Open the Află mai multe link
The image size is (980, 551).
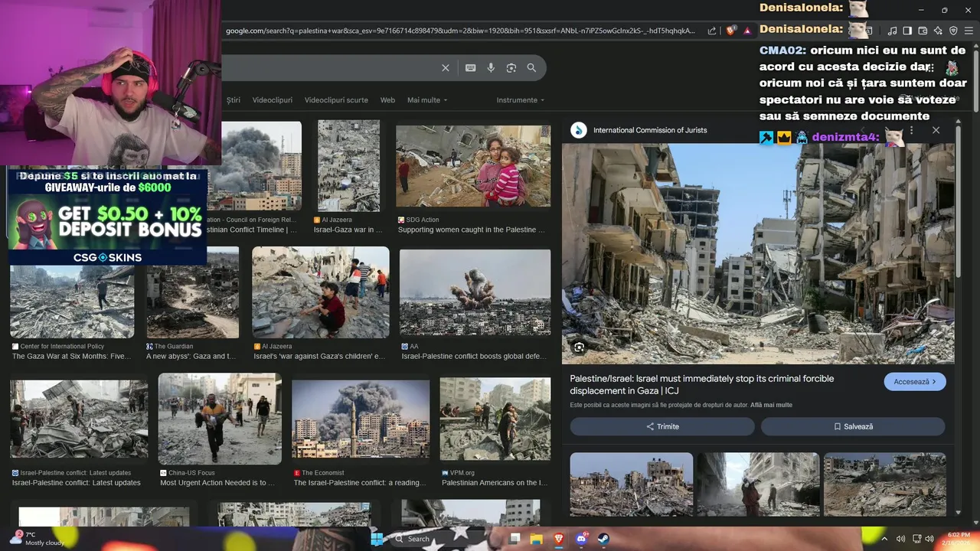click(x=771, y=405)
